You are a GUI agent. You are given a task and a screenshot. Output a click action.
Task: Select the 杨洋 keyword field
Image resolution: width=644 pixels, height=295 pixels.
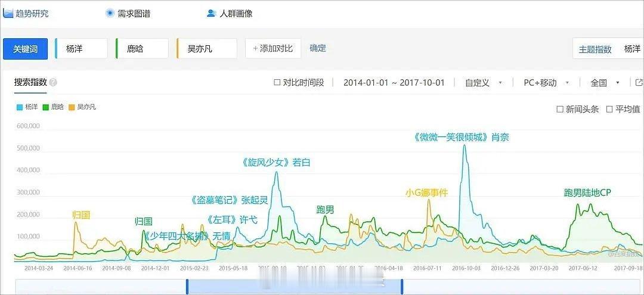coord(81,49)
